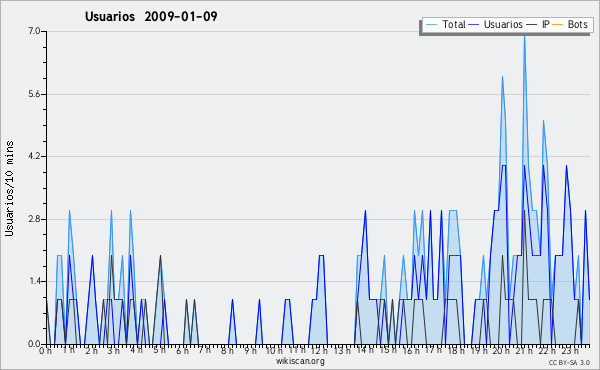Click the 1.4 y-axis value
This screenshot has width=600, height=370.
coord(34,282)
